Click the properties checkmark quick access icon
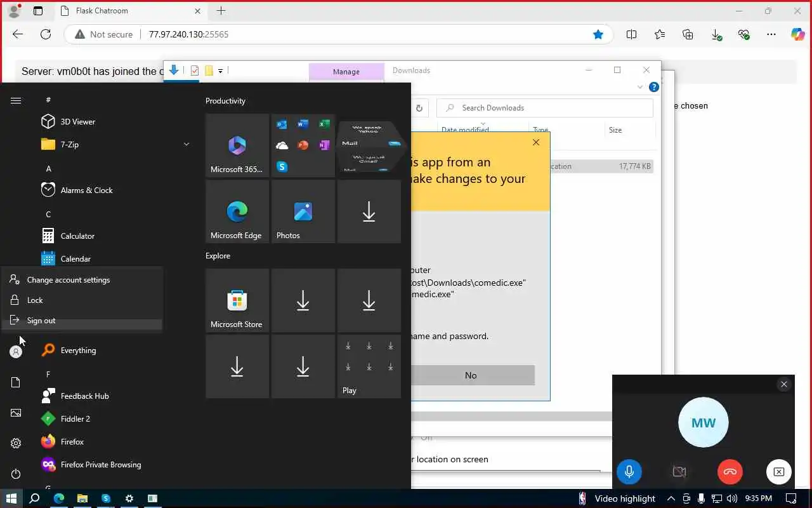 point(195,70)
